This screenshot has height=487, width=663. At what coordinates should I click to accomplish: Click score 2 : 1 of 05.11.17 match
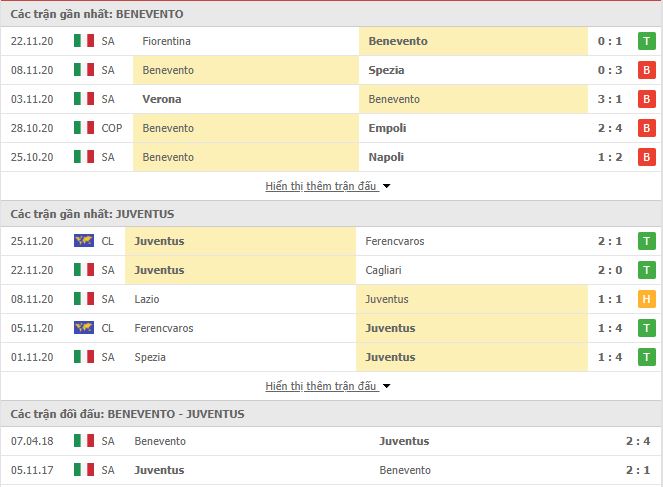pyautogui.click(x=638, y=470)
